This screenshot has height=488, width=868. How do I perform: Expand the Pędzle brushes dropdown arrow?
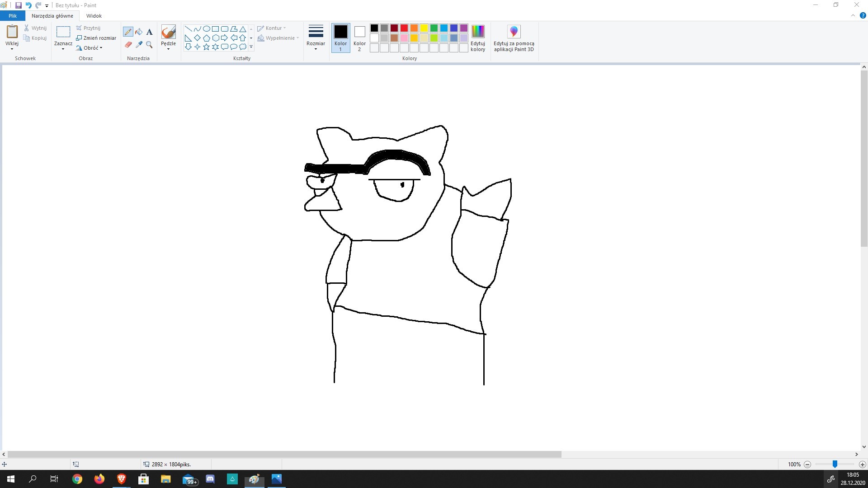click(x=168, y=49)
